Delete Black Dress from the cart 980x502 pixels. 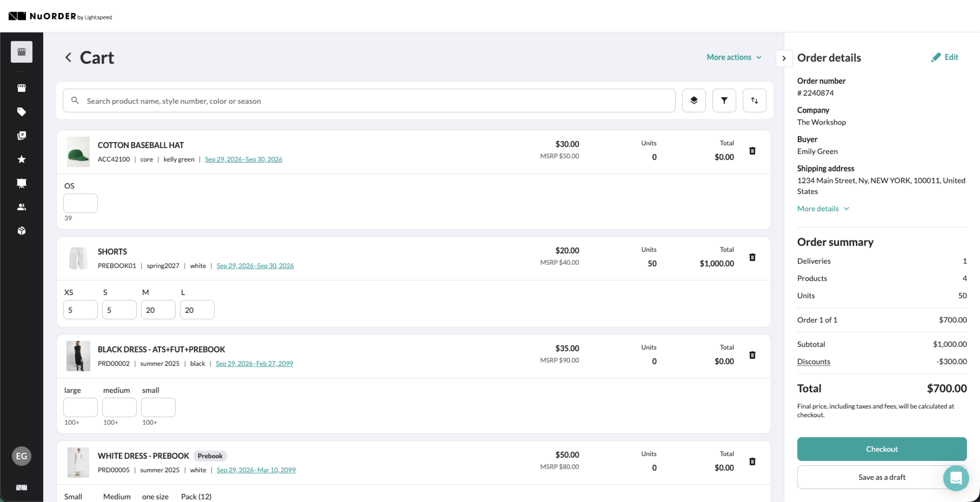click(752, 355)
